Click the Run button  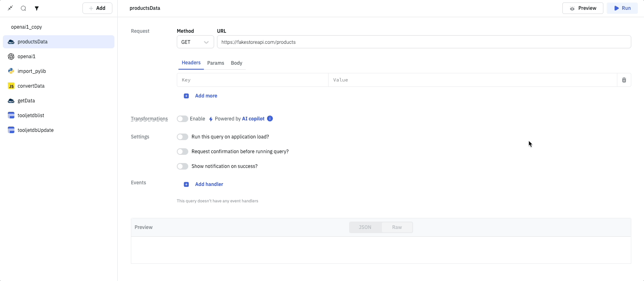pyautogui.click(x=622, y=8)
